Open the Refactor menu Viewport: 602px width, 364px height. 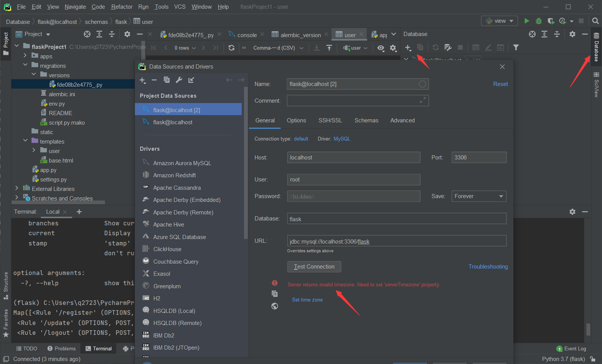(122, 7)
